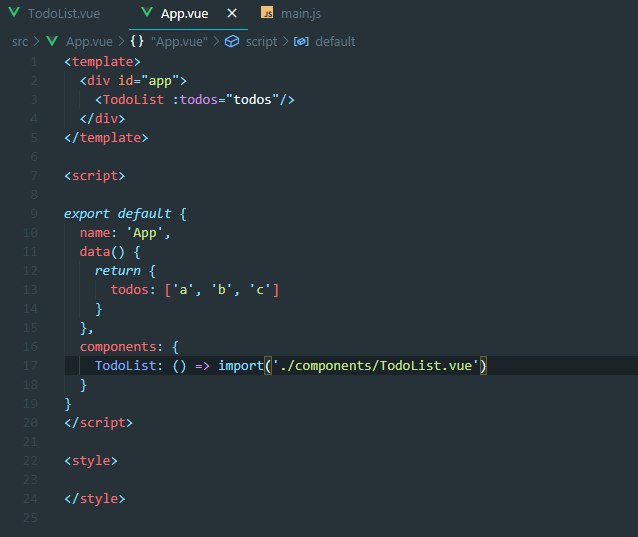Image resolution: width=638 pixels, height=537 pixels.
Task: Select the default breadcrumb segment
Action: tap(335, 41)
